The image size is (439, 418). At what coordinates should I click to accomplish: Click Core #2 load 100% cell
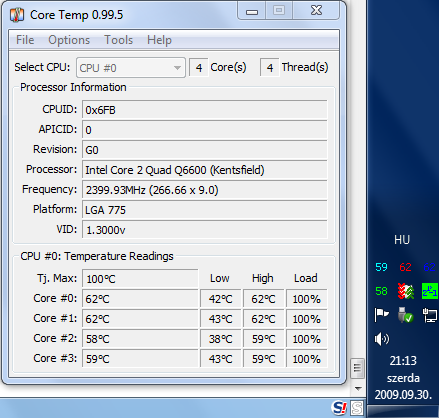click(x=306, y=338)
